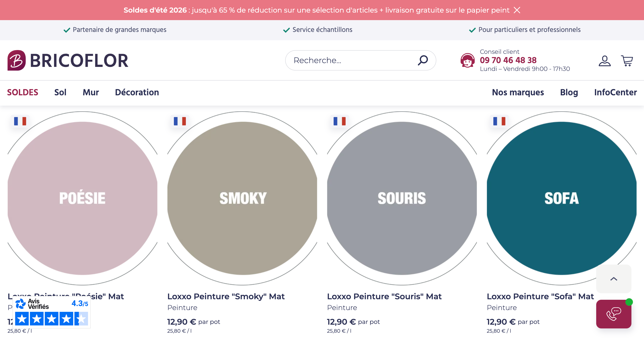Click the Sofa "25,80 € / l" unit price
The image size is (644, 341).
[x=499, y=331]
